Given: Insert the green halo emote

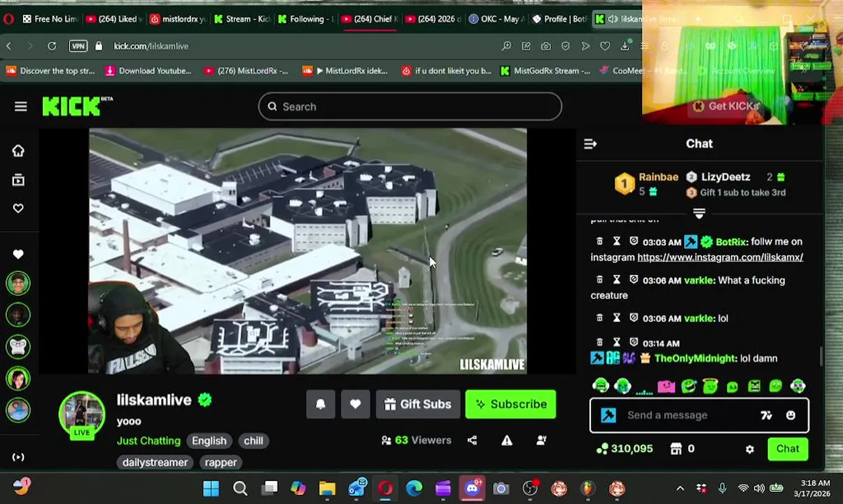Looking at the screenshot, I should (x=710, y=386).
